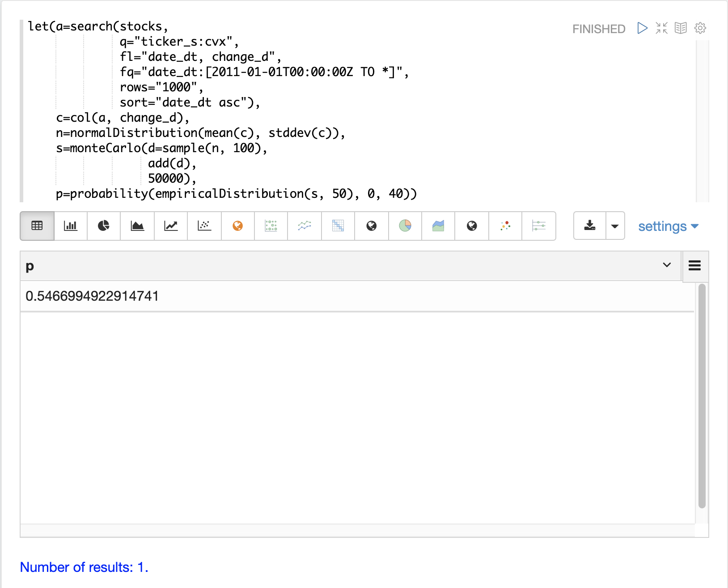Pick the blue-green area range chart icon
Screen dimensions: 728x588
[x=438, y=226]
